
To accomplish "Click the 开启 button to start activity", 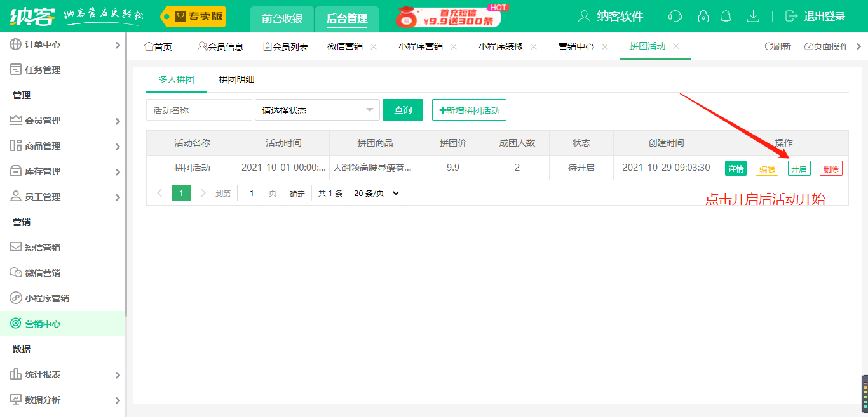I will 799,169.
